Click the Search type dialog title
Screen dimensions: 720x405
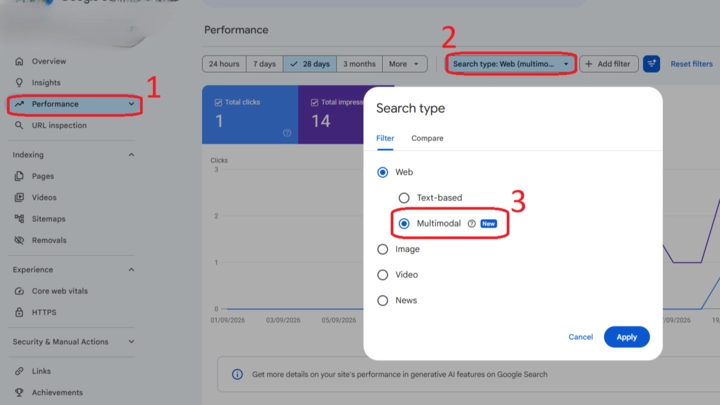point(411,108)
